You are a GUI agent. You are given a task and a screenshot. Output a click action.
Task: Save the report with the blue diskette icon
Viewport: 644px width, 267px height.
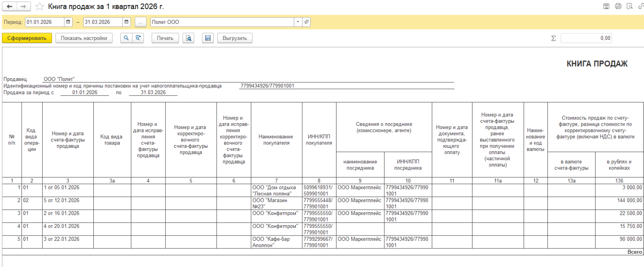pos(208,38)
